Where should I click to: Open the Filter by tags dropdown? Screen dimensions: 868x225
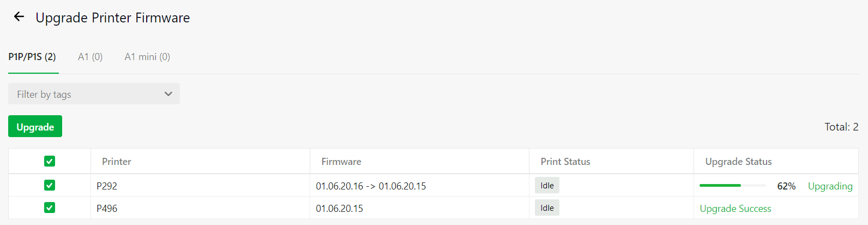(x=94, y=94)
